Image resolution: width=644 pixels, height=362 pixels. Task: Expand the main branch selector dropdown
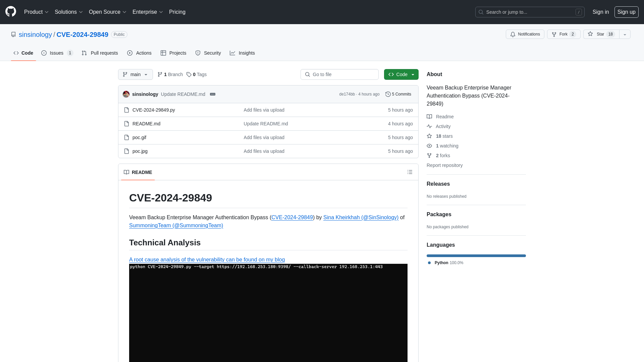[136, 74]
